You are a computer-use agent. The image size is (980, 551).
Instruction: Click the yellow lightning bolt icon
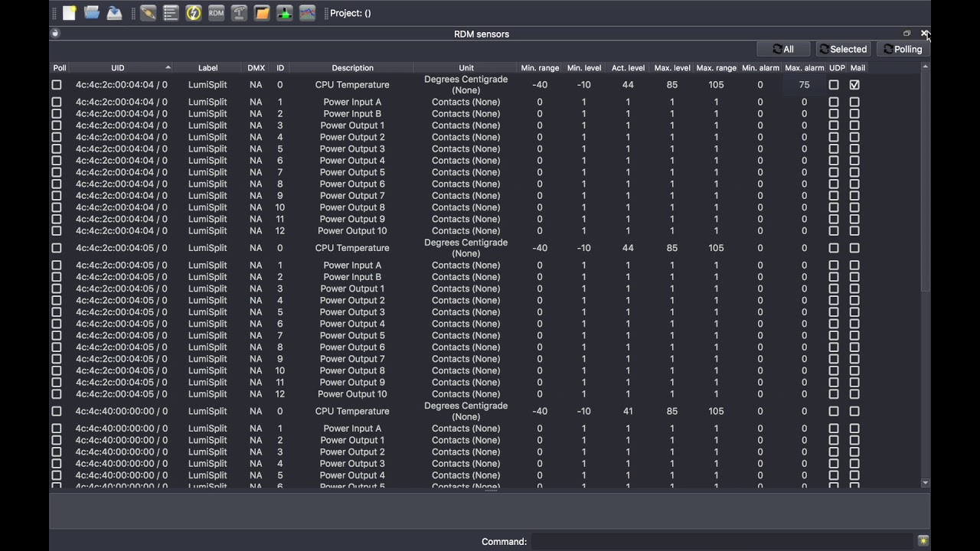194,13
